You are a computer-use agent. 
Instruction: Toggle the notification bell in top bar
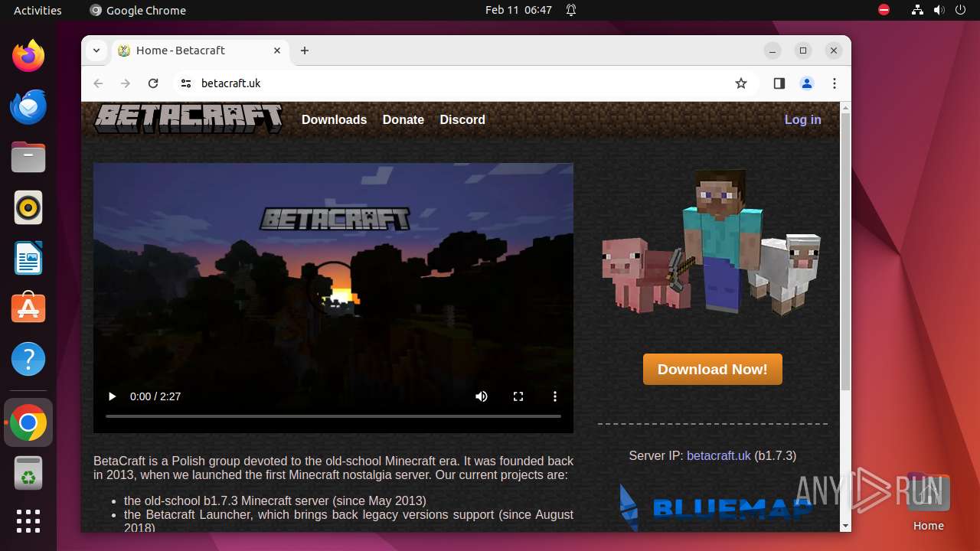pos(571,10)
